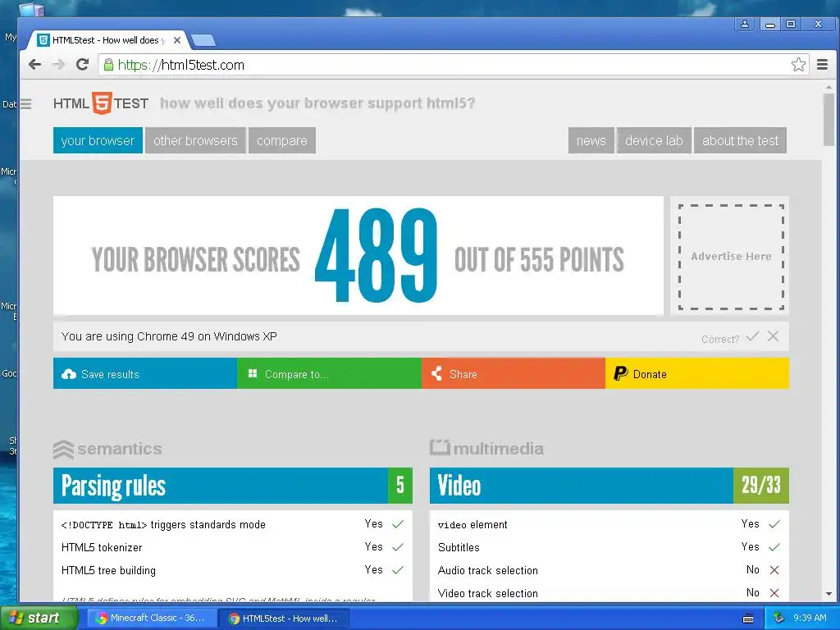Screen dimensions: 840x630
Task: Open the Windows start menu
Action: 39,618
